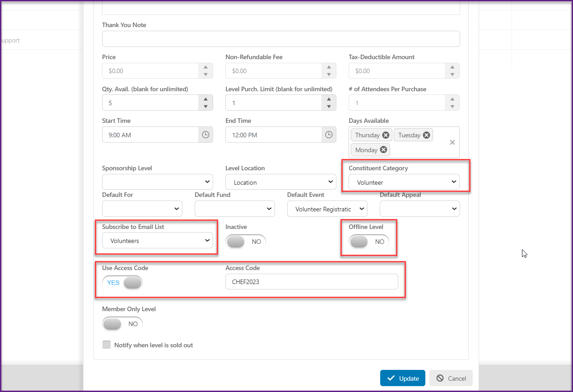Expand the Level Location dropdown
573x392 pixels.
pos(281,182)
